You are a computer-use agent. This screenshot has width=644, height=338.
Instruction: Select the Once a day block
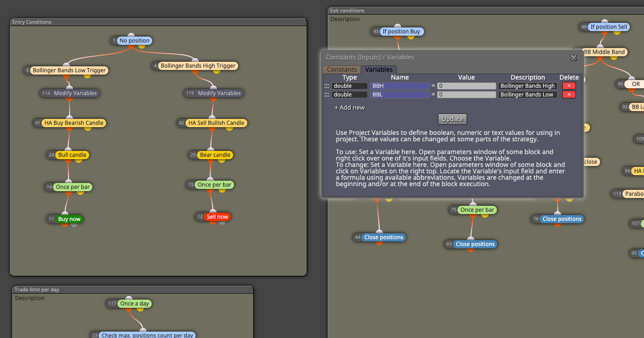pos(134,304)
